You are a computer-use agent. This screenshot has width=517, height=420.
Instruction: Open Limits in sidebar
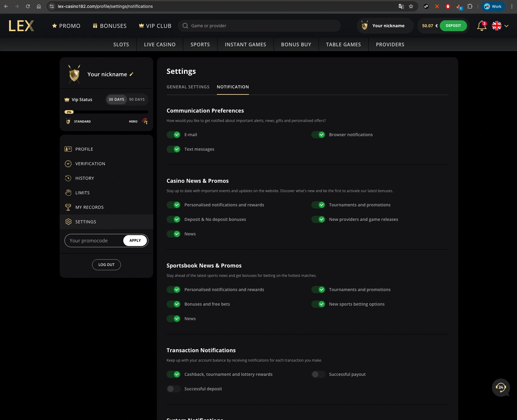pos(106,193)
